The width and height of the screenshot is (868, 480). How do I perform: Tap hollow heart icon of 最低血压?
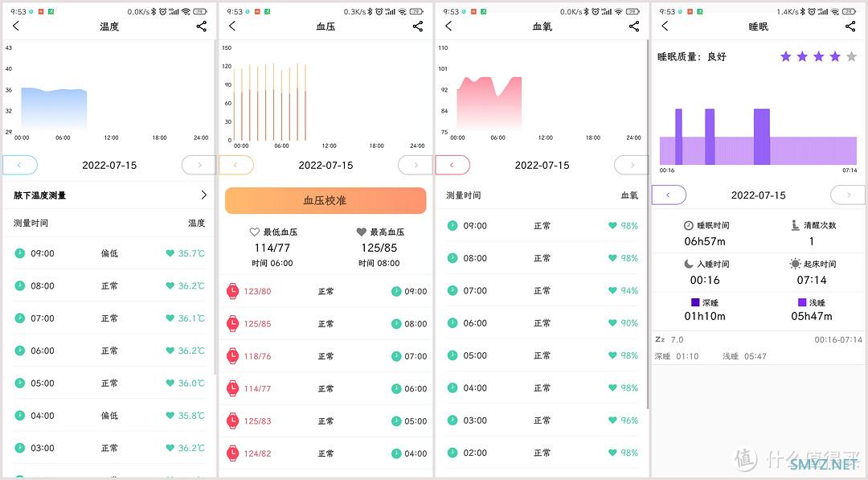coord(255,232)
